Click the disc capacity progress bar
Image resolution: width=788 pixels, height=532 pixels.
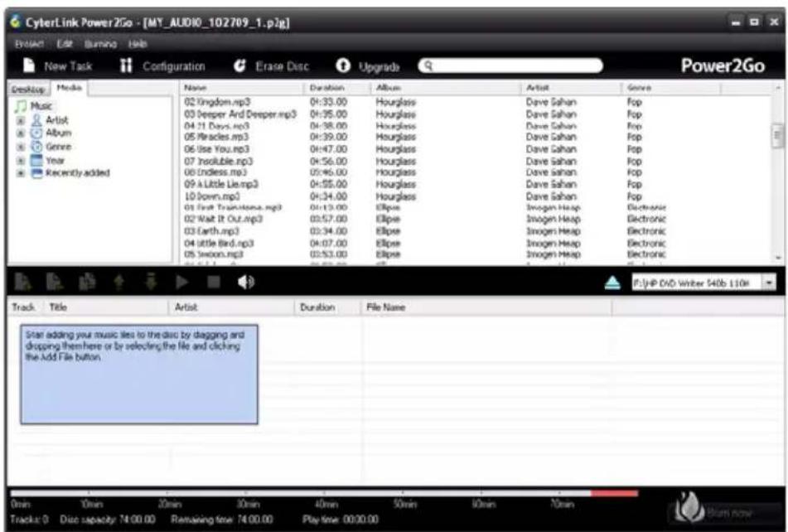coord(324,493)
